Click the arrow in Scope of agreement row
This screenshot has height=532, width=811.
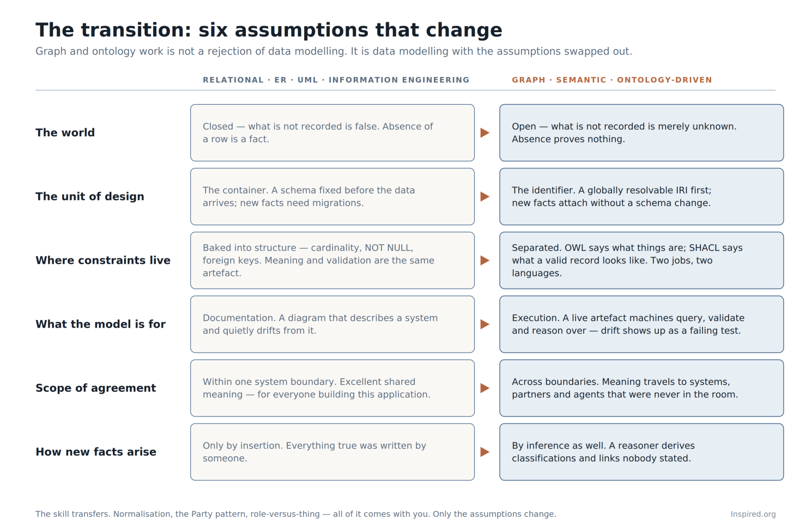click(x=485, y=388)
